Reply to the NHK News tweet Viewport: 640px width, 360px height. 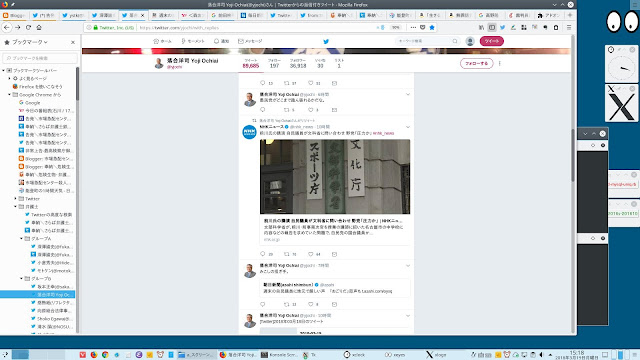(x=262, y=254)
